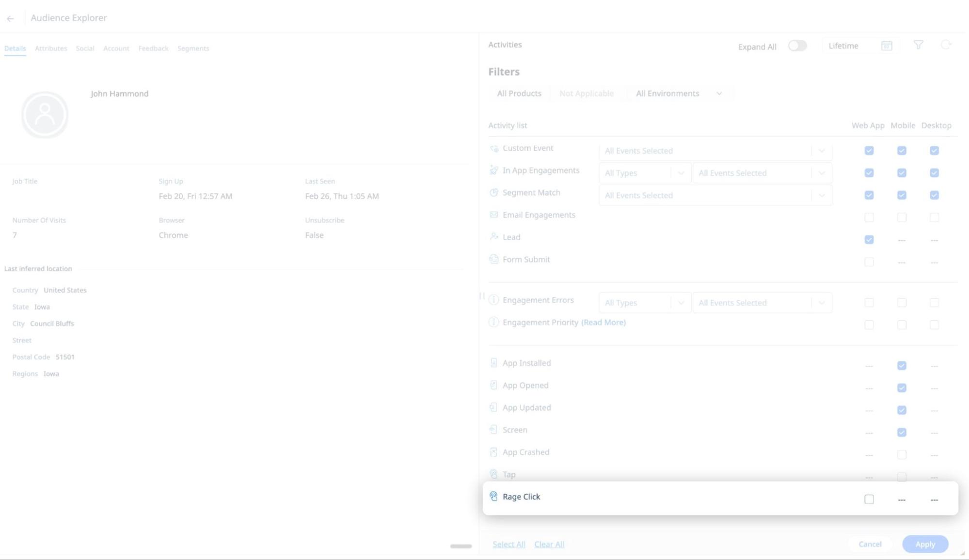This screenshot has height=560, width=969.
Task: Click the Segment Match activity icon
Action: 493,192
